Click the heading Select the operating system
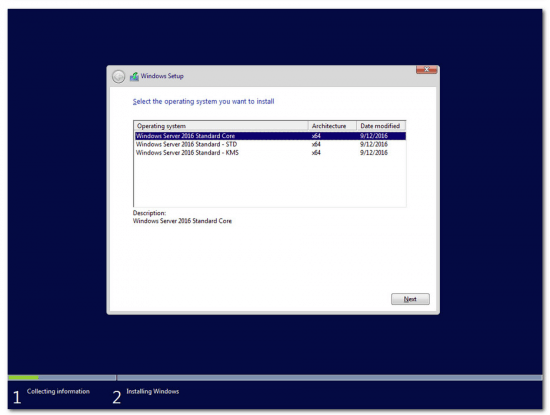550x415 pixels. click(203, 101)
